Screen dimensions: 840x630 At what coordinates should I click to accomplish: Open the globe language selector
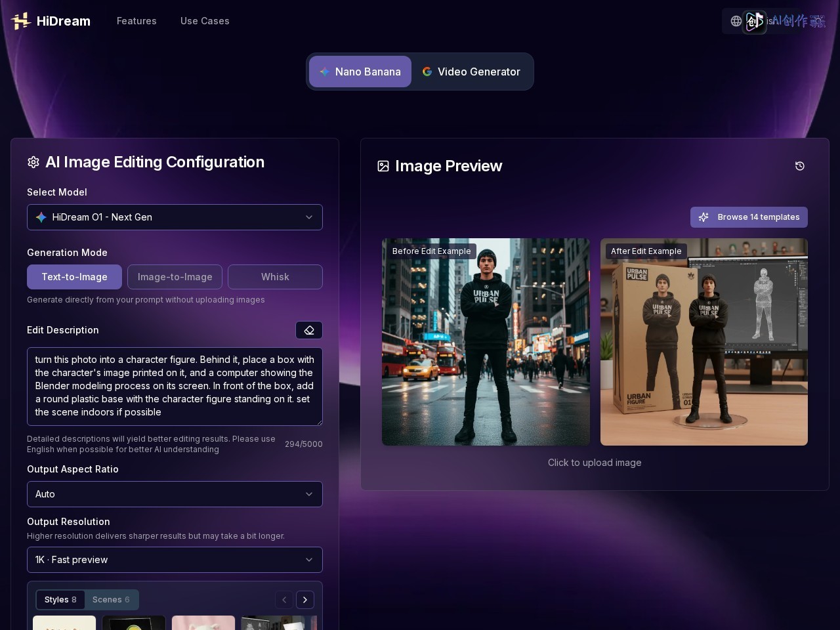coord(736,21)
